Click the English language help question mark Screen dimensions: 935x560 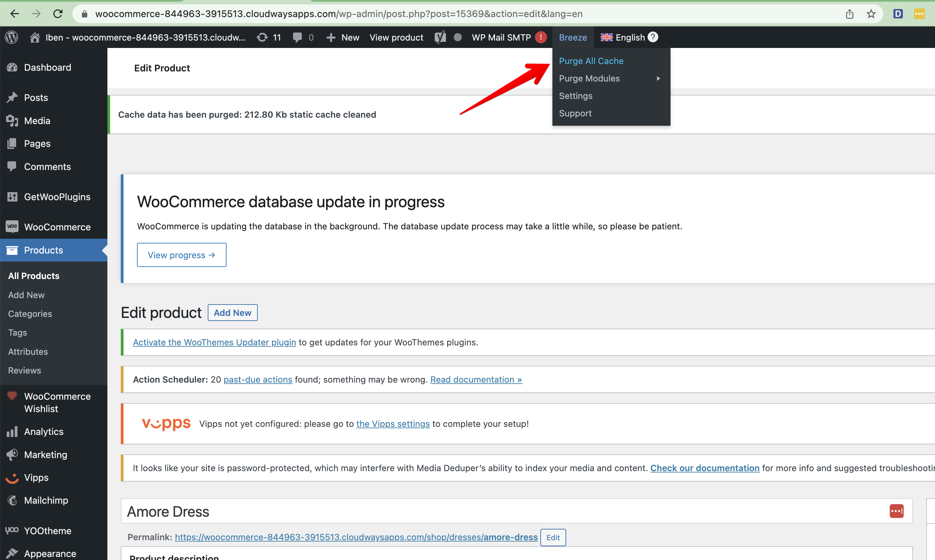click(653, 37)
